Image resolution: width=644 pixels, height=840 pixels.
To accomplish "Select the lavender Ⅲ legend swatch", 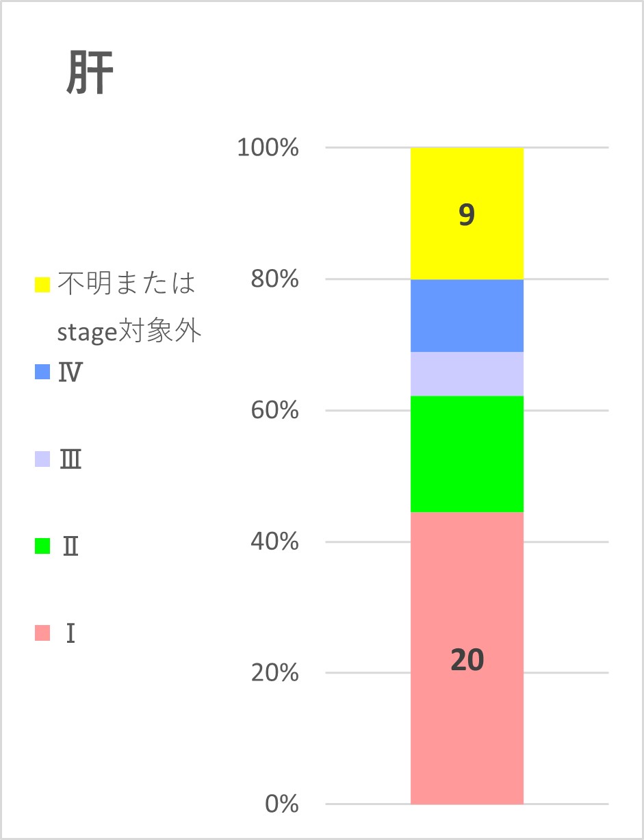I will click(x=42, y=459).
